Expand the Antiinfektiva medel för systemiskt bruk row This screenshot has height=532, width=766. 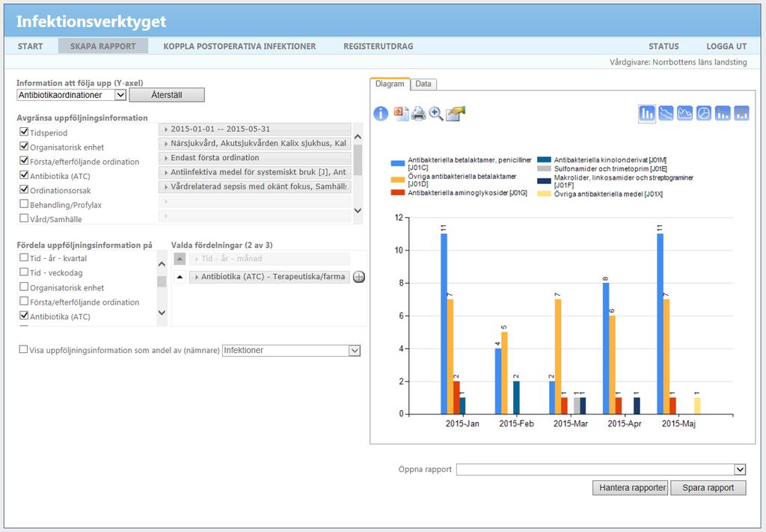[x=254, y=172]
